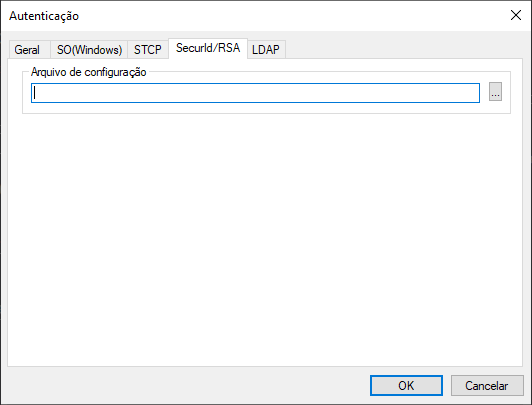The width and height of the screenshot is (532, 405).
Task: Confirm settings with the OK button
Action: 406,386
